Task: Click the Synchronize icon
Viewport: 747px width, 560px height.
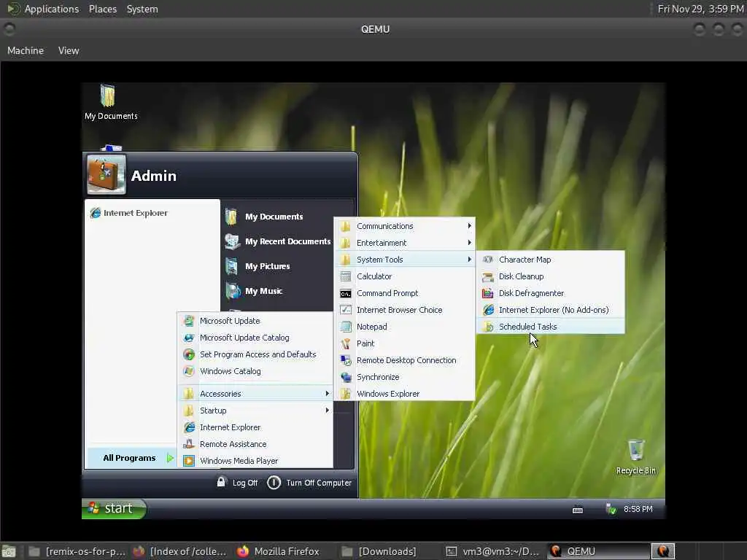Action: 345,377
